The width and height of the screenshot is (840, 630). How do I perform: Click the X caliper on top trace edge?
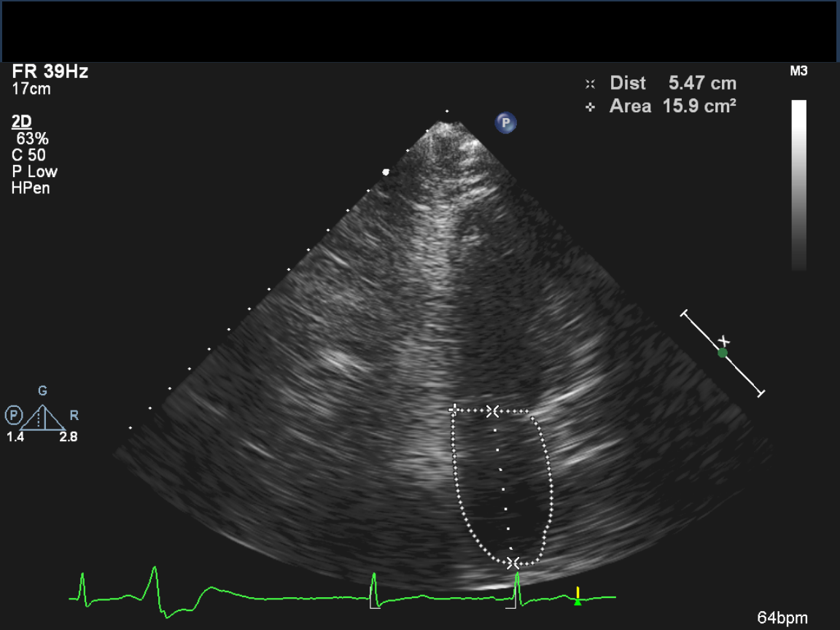point(493,411)
